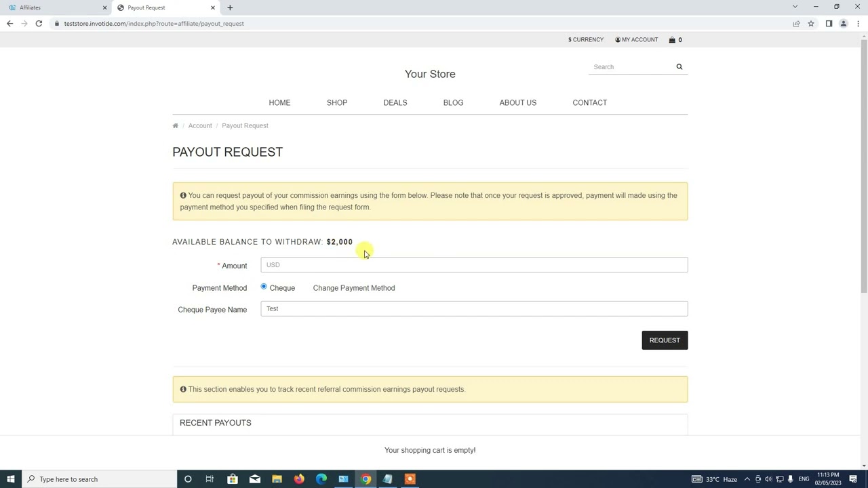Screen dimensions: 868x488
Task: Click the Your Store title link
Action: pyautogui.click(x=430, y=74)
